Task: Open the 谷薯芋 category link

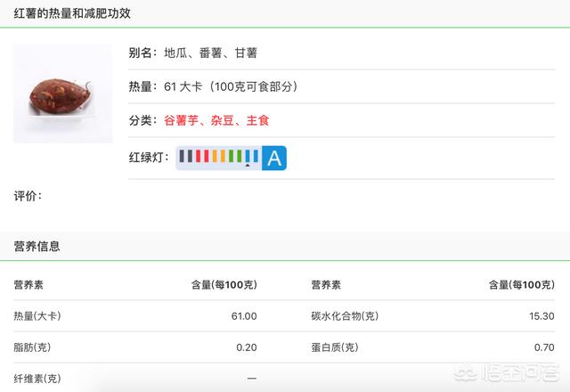Action: 181,120
